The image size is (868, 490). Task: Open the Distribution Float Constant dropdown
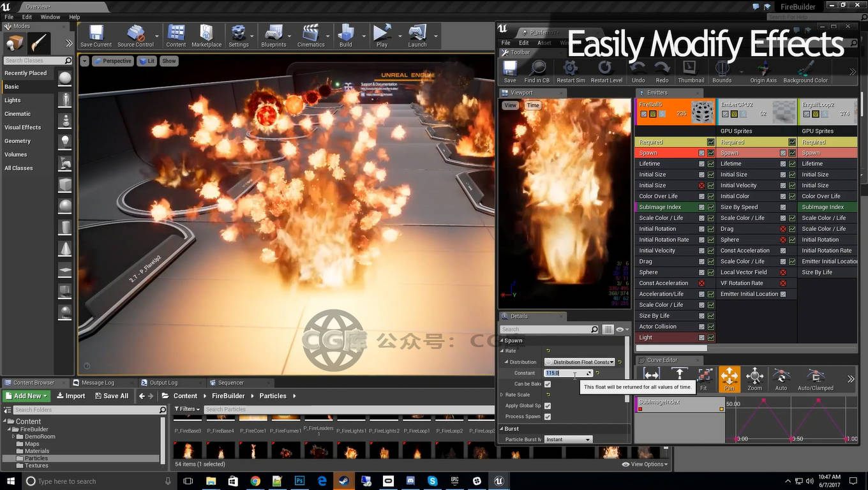(580, 362)
